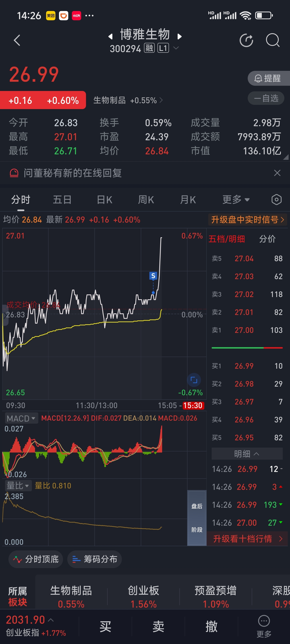Go to next stock with right triangle
The width and height of the screenshot is (290, 644).
coord(179,36)
